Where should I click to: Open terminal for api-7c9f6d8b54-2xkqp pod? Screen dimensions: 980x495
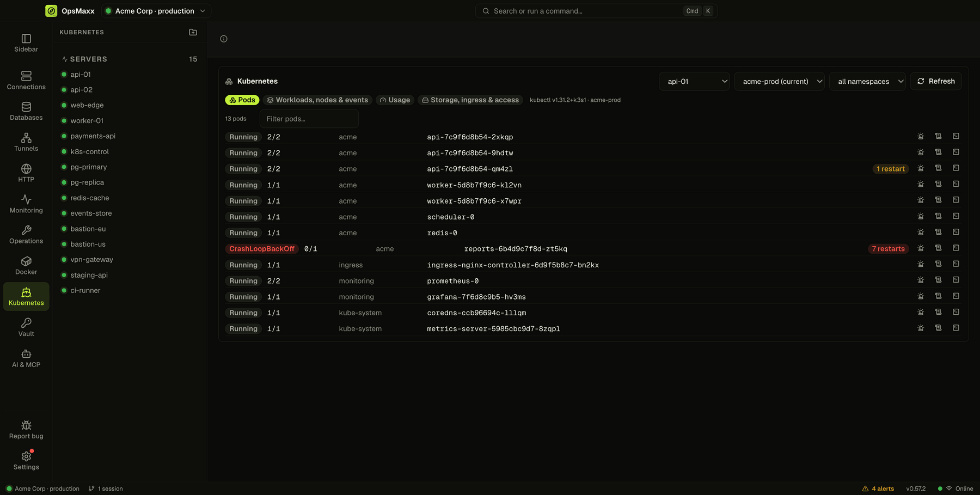pos(956,136)
